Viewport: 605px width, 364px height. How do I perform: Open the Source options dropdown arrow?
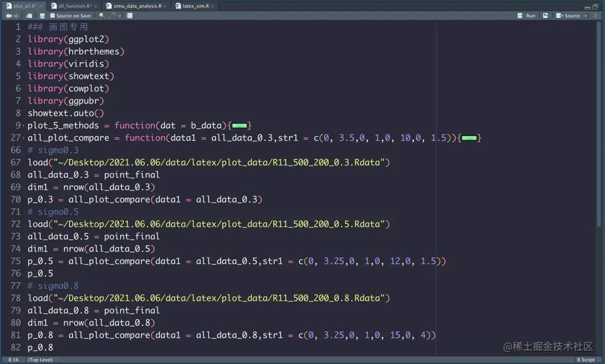pos(586,16)
